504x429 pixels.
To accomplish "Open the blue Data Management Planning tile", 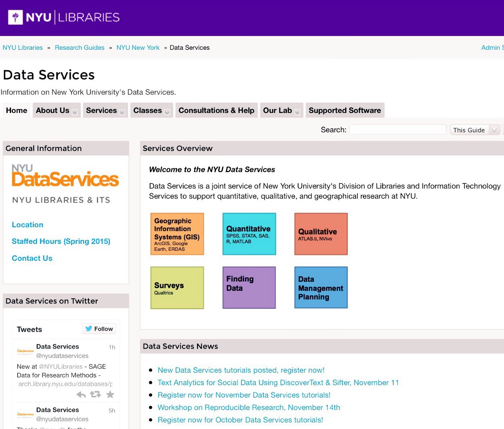I will pos(321,288).
